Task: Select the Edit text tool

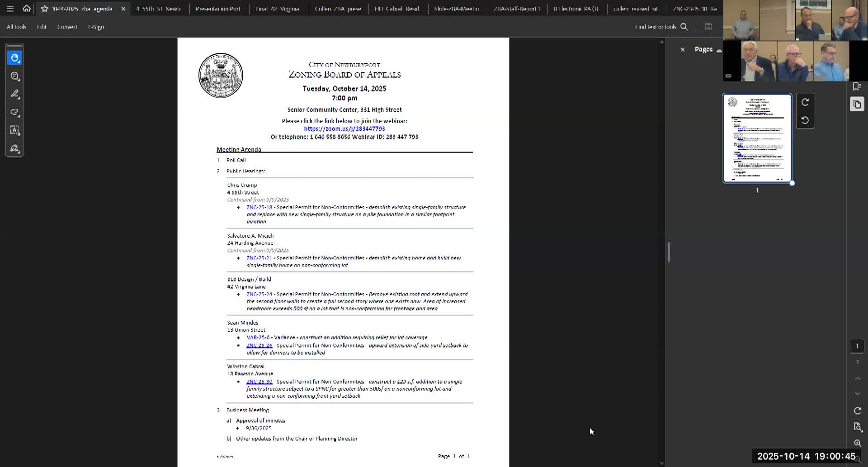Action: point(14,131)
